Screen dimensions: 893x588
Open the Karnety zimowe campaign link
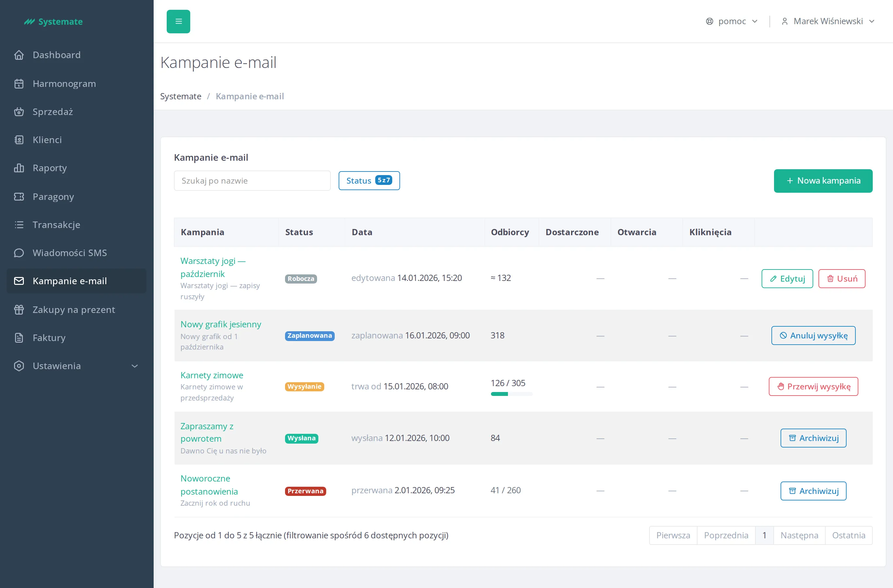pos(211,375)
